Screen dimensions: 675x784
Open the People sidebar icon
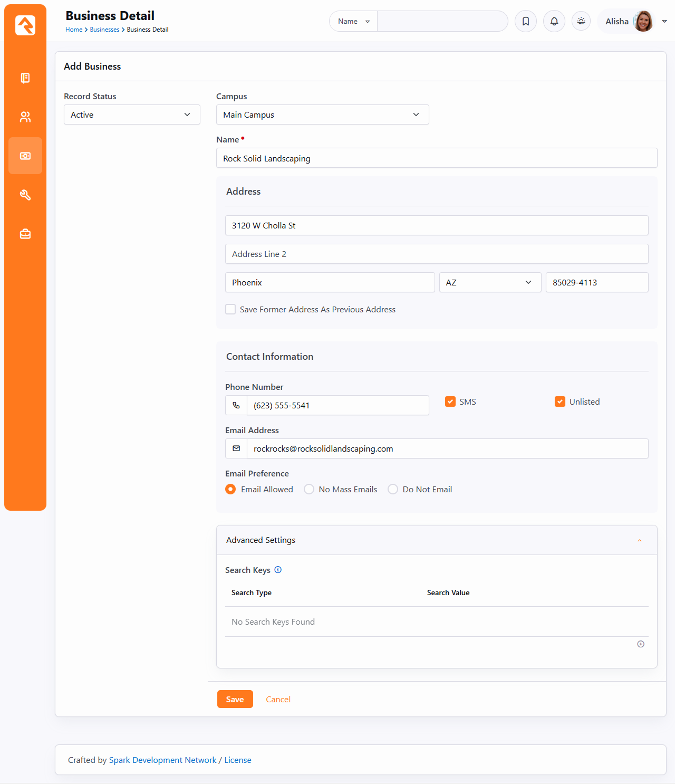(25, 117)
